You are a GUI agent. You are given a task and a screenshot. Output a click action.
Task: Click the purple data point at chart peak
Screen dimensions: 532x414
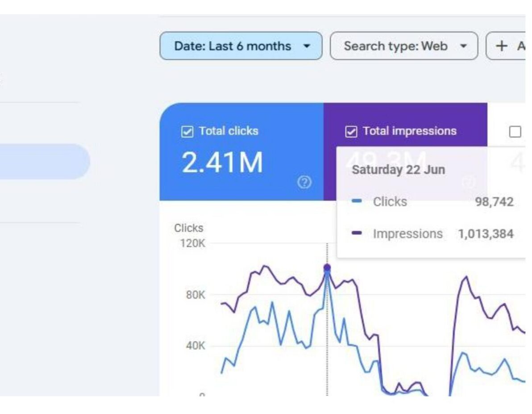click(327, 268)
